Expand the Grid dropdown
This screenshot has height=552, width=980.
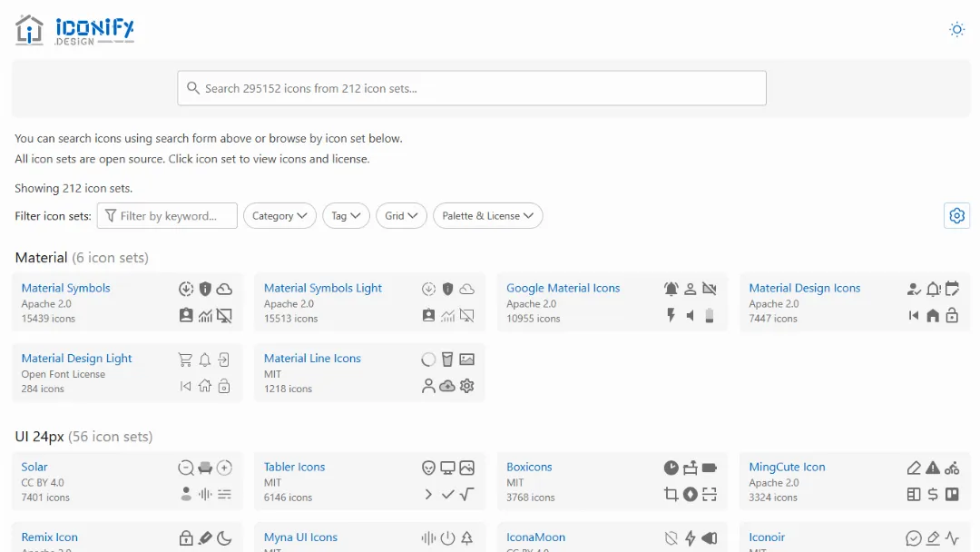pyautogui.click(x=401, y=216)
